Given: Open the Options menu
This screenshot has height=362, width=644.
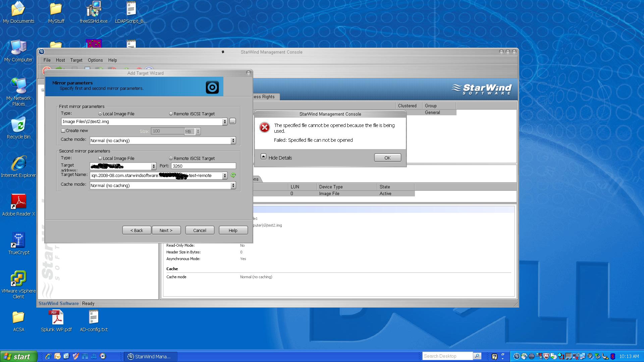Looking at the screenshot, I should pyautogui.click(x=95, y=60).
